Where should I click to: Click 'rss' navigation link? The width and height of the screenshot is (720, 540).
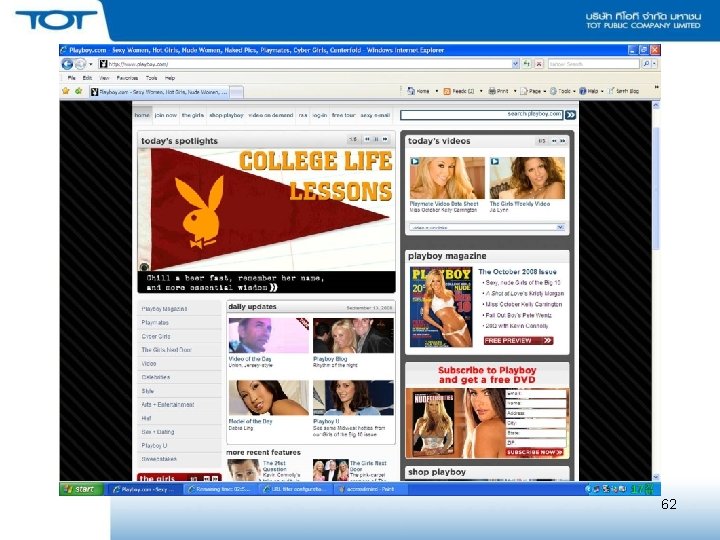point(303,115)
